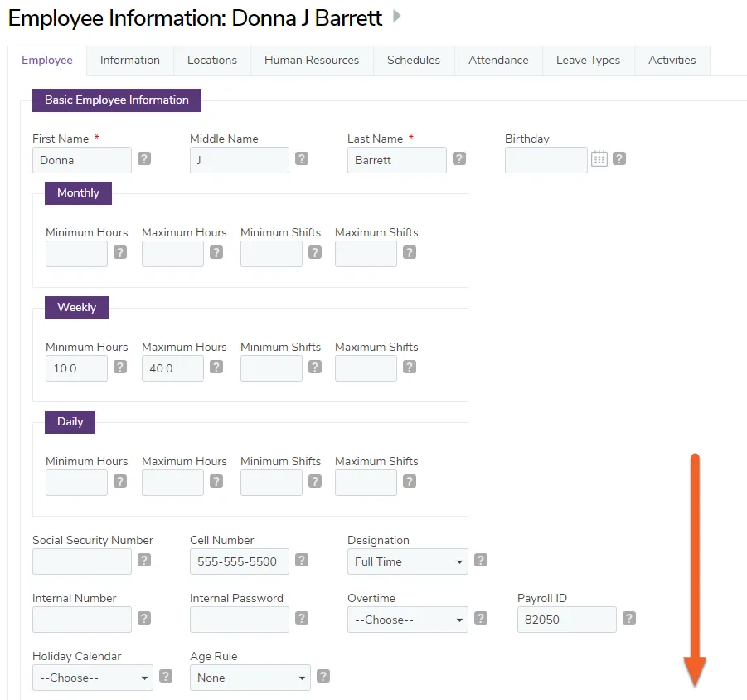
Task: Focus Weekly Minimum Hours field showing 10.0
Action: click(x=77, y=368)
